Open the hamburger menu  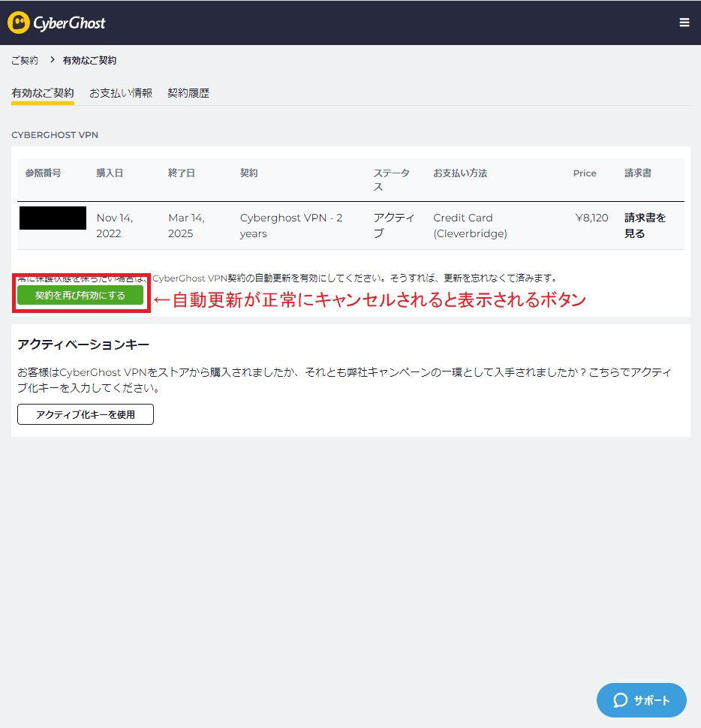pos(684,23)
